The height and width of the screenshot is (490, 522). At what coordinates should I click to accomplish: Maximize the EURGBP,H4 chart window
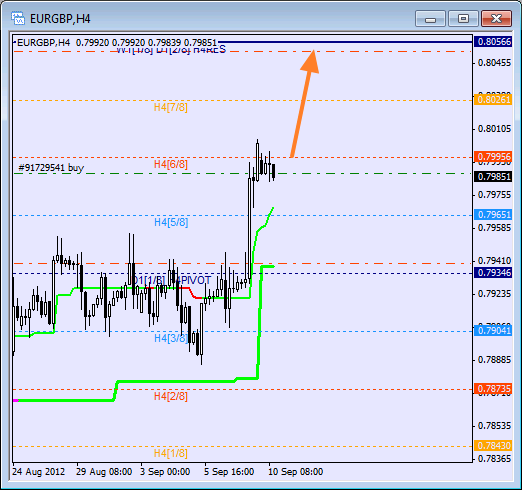(463, 19)
